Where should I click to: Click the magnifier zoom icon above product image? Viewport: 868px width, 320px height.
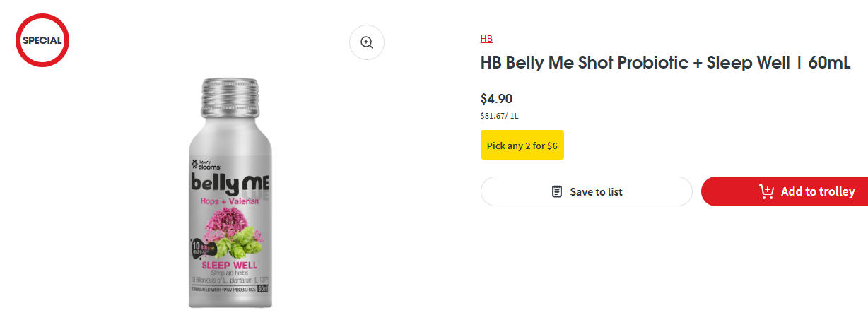pos(367,42)
